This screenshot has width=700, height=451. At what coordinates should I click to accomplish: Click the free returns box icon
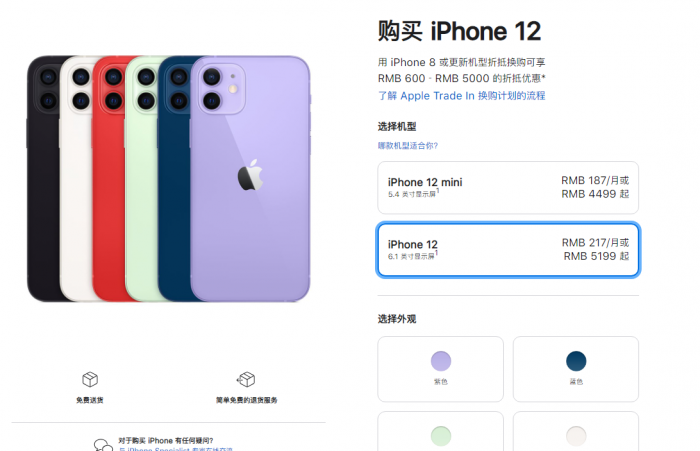click(246, 380)
